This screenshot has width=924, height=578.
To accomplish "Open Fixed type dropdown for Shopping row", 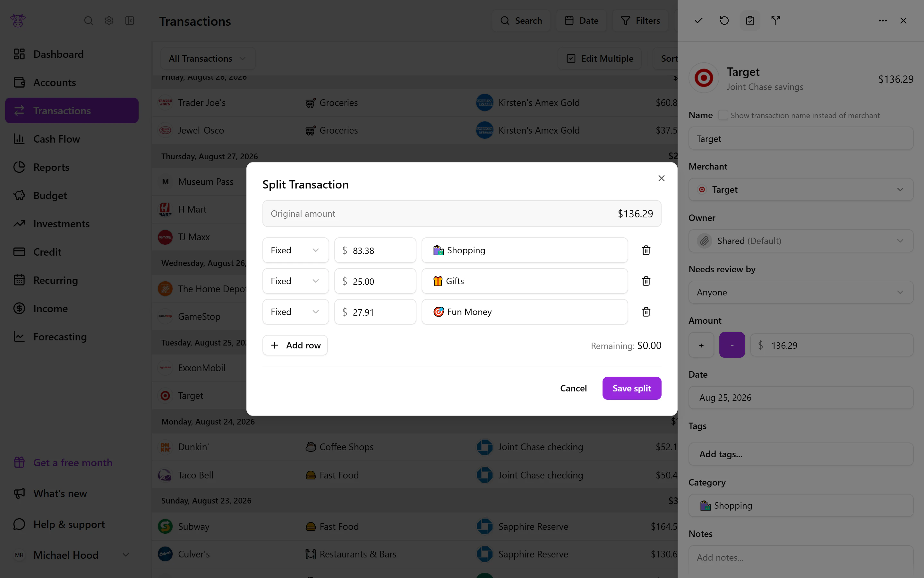I will tap(295, 250).
